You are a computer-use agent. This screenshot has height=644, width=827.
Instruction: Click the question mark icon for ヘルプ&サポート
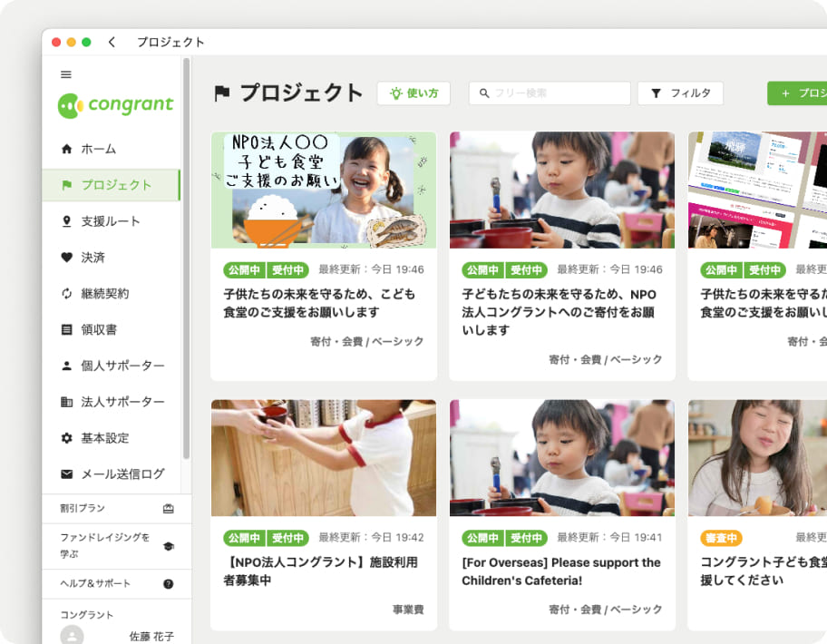[169, 584]
